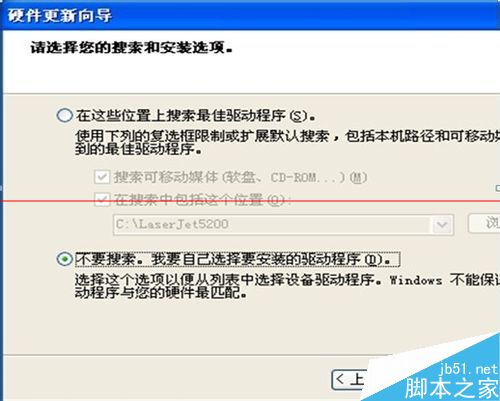The width and height of the screenshot is (500, 401).
Task: Select the 在这些位置上搜索最佳驱动程序 radio button
Action: [x=65, y=116]
